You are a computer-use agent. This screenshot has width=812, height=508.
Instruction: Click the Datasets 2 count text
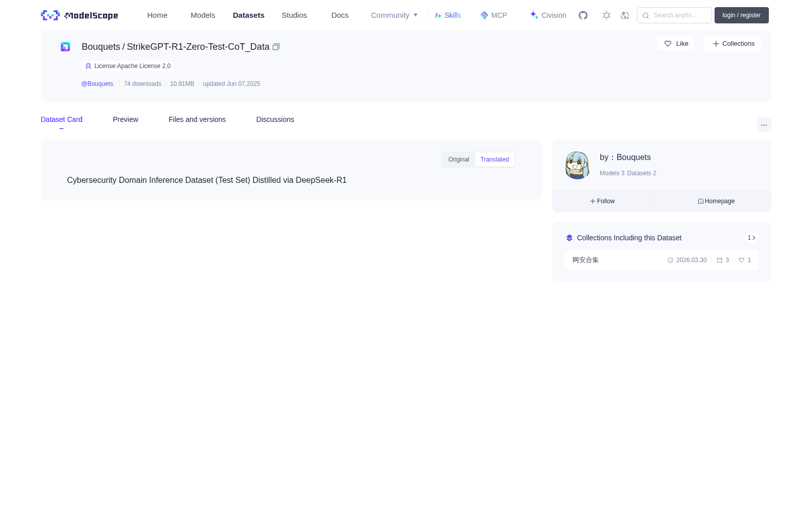coord(641,173)
